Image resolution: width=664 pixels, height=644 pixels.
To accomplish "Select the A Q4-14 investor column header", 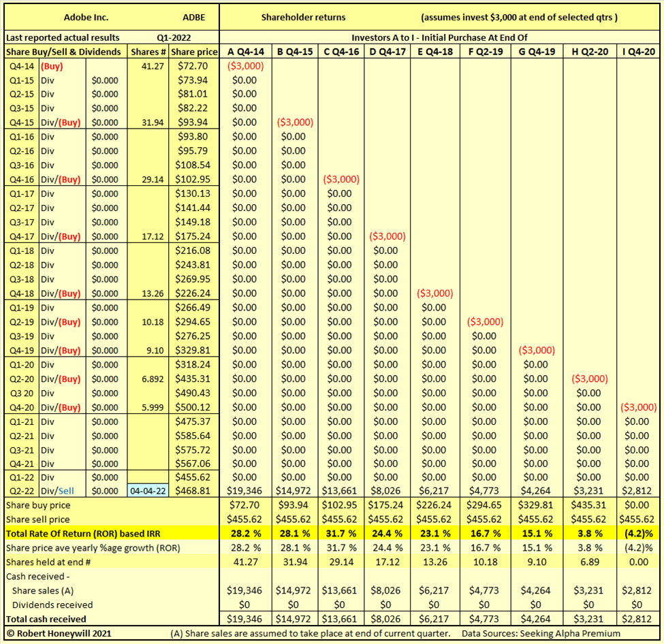I will (x=244, y=52).
